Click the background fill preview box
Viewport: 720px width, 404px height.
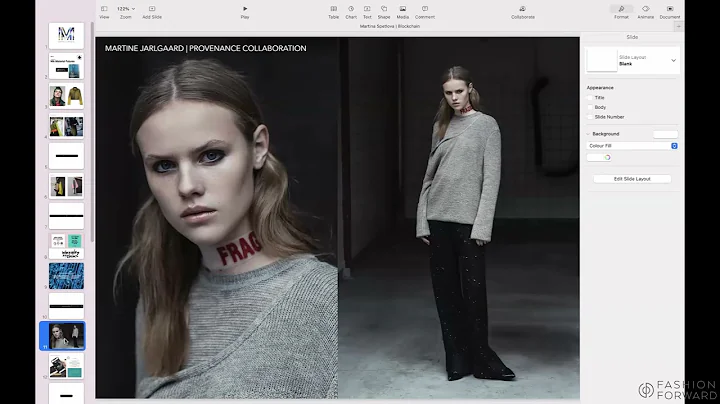[x=665, y=134]
